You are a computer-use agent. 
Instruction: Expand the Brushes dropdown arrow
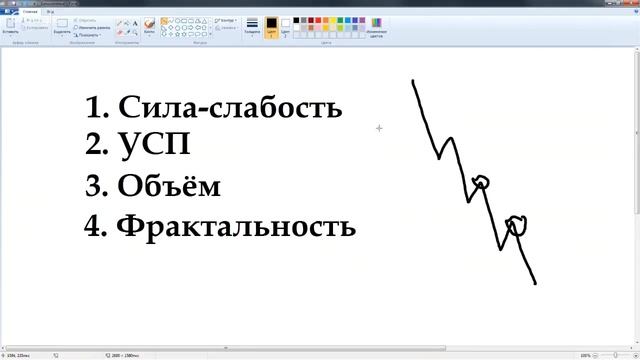149,36
